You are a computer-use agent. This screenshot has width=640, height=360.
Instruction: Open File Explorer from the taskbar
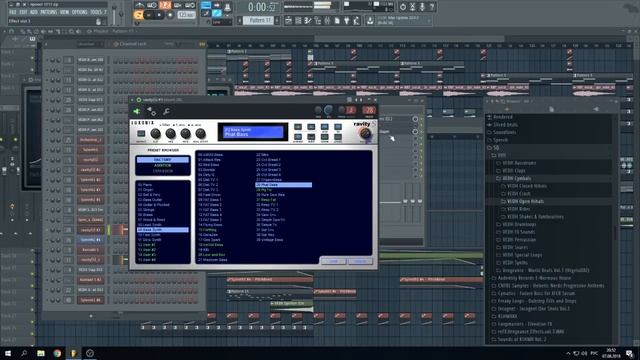(41, 353)
